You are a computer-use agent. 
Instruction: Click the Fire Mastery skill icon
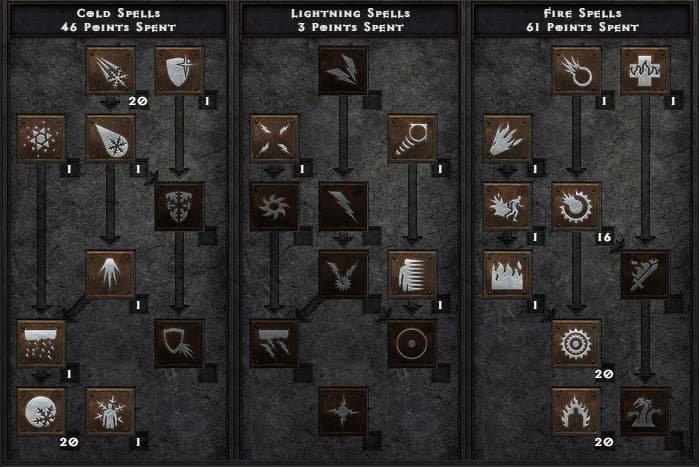click(x=577, y=412)
